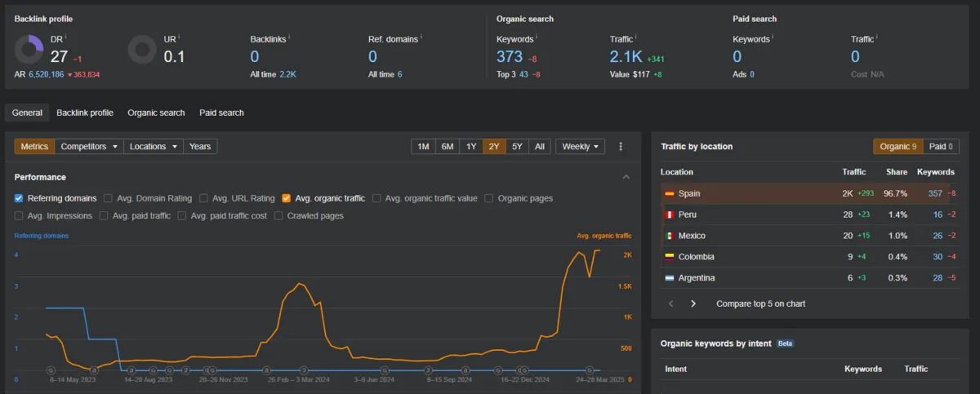Click the DR donut chart icon
980x394 pixels.
pos(29,50)
